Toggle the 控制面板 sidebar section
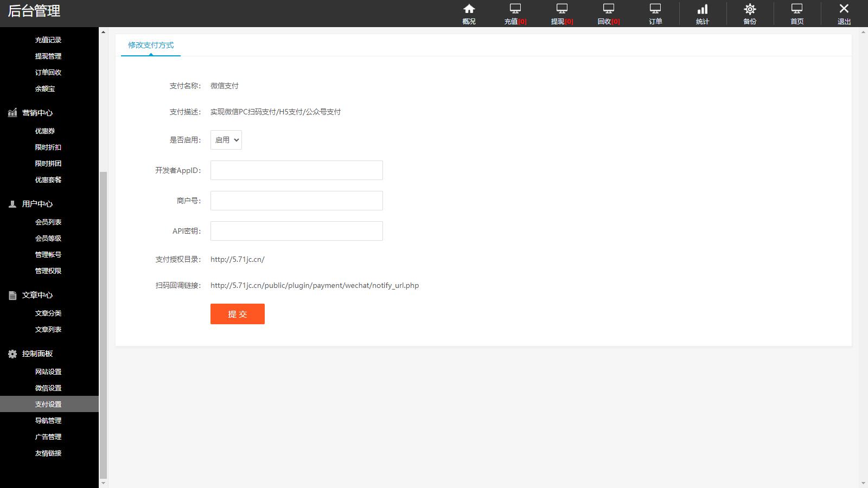 tap(37, 354)
